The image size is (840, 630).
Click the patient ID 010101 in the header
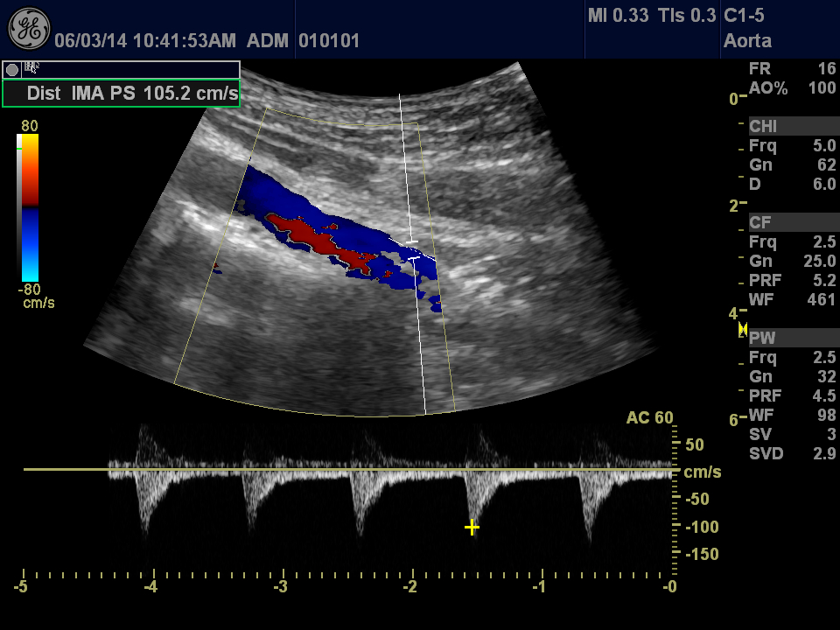tap(329, 41)
